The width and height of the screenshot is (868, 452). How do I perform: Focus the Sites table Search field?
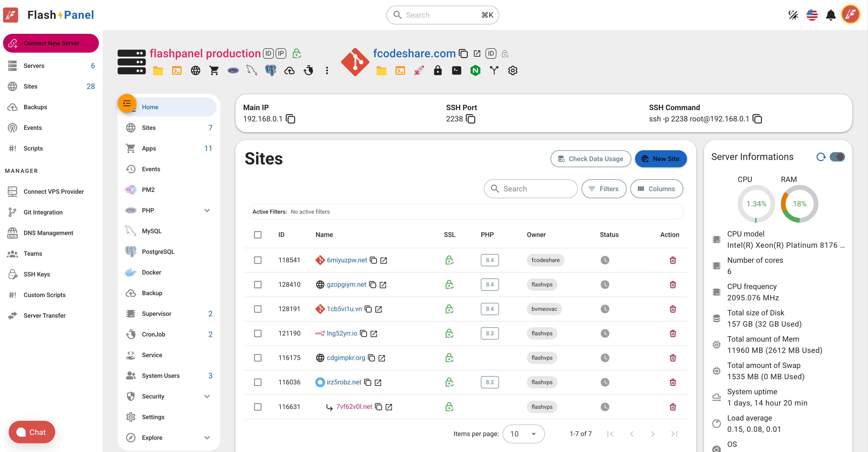530,189
